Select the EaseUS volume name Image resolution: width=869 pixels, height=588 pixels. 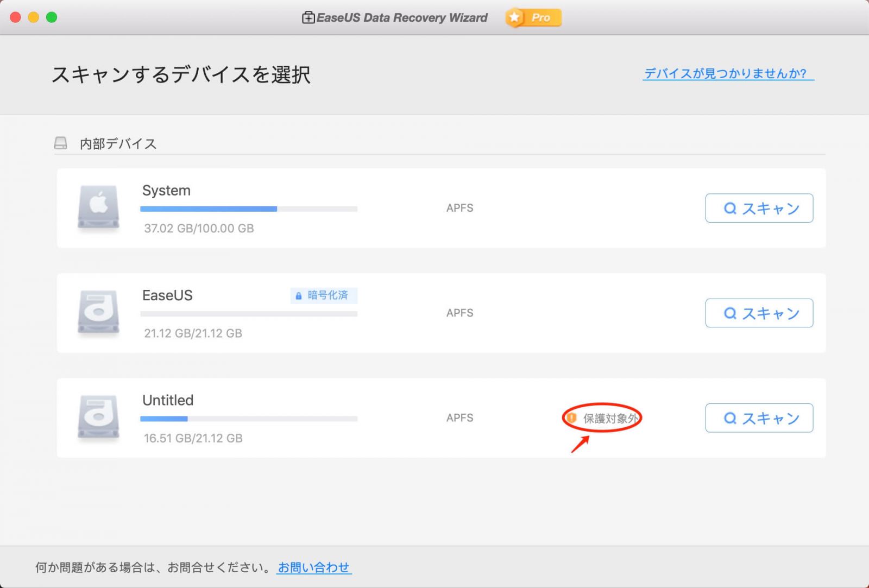point(167,295)
